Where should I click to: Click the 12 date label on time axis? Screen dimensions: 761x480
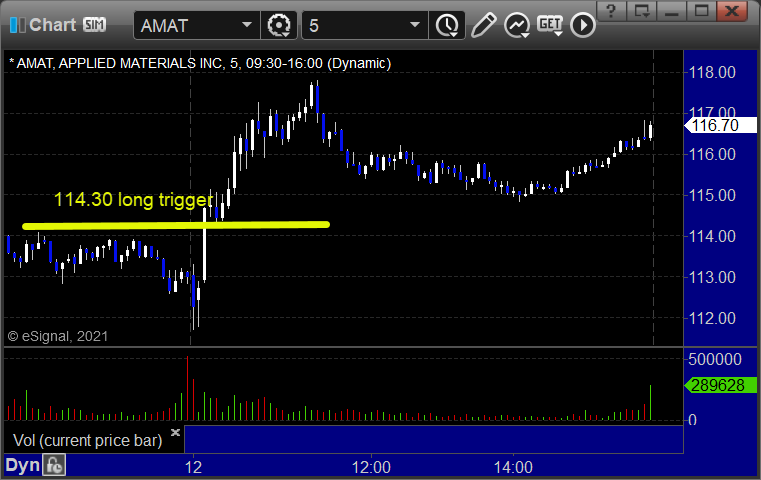coord(193,467)
